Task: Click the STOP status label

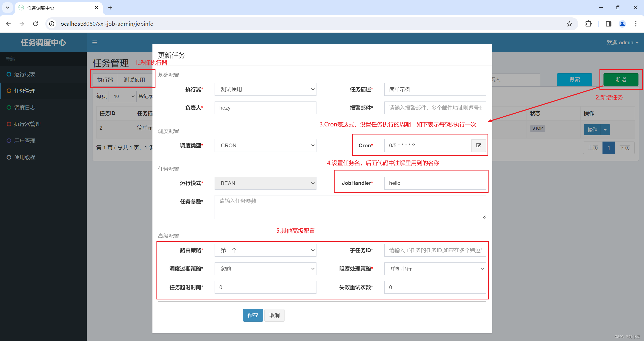Action: (x=537, y=128)
